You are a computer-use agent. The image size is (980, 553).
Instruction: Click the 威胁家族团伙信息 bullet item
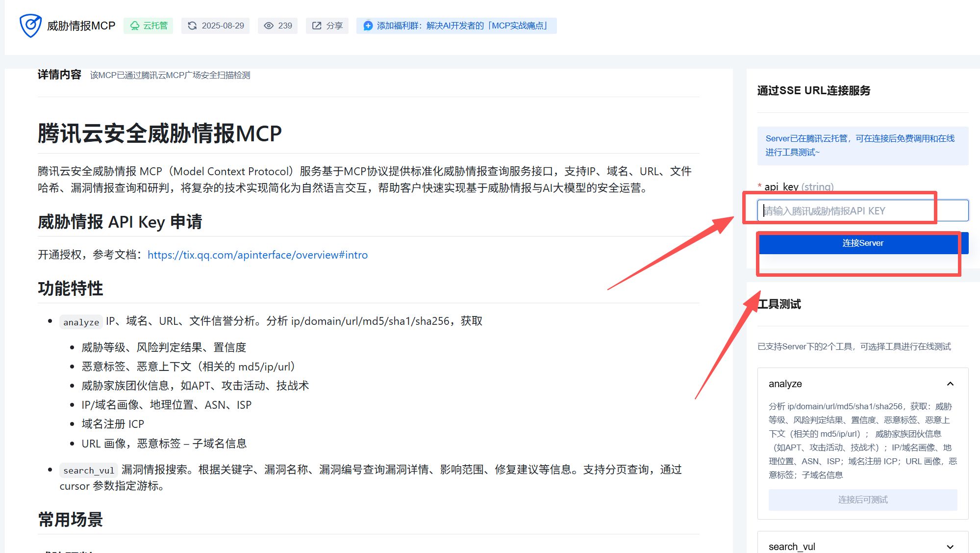tap(195, 386)
